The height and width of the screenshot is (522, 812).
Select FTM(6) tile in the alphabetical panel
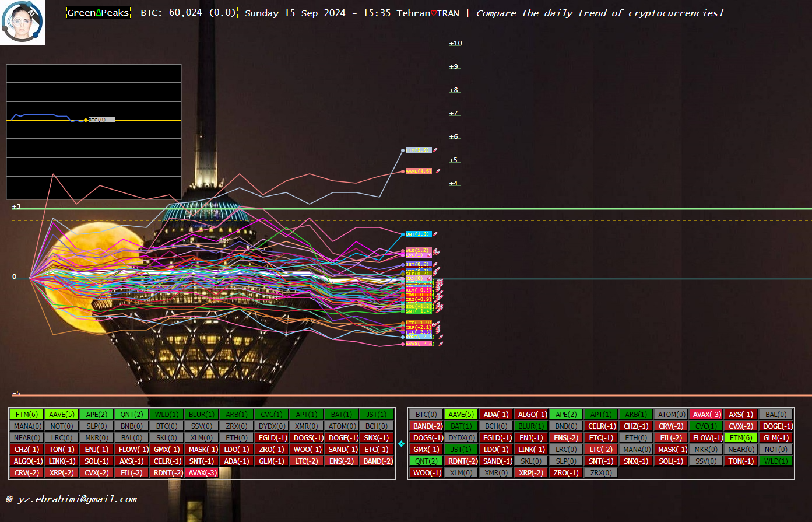pyautogui.click(x=741, y=438)
